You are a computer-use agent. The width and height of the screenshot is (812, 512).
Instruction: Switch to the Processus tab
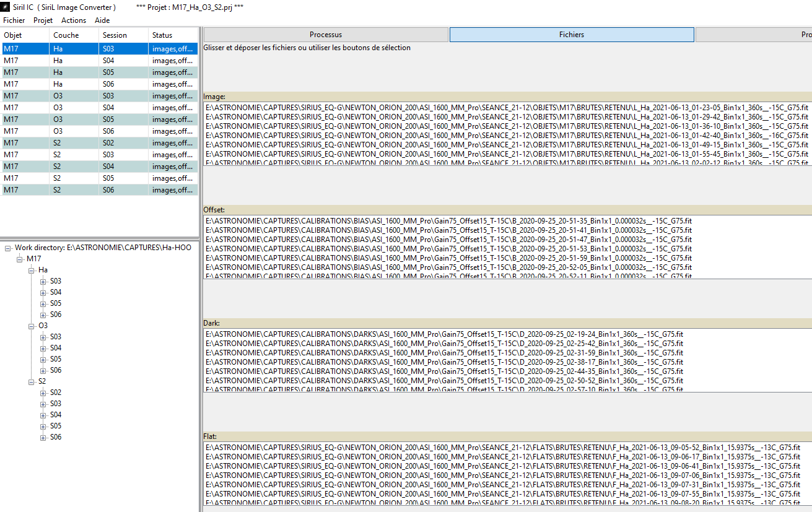pos(326,35)
